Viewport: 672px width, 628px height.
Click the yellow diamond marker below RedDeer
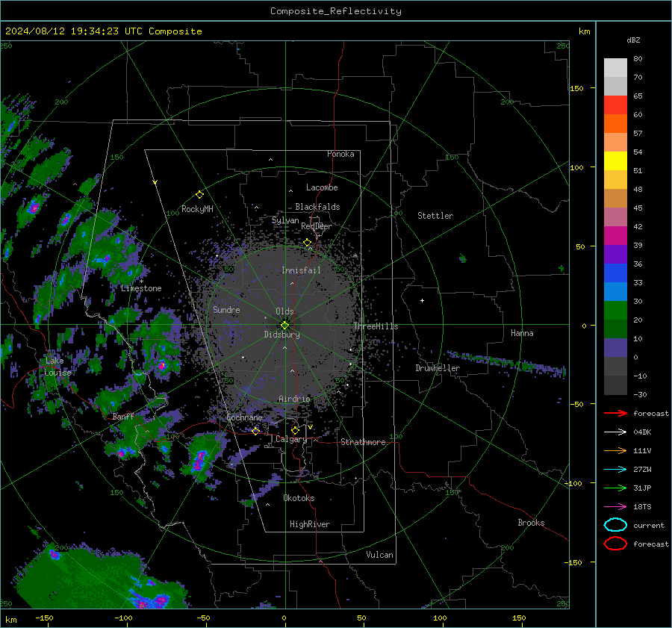click(308, 243)
